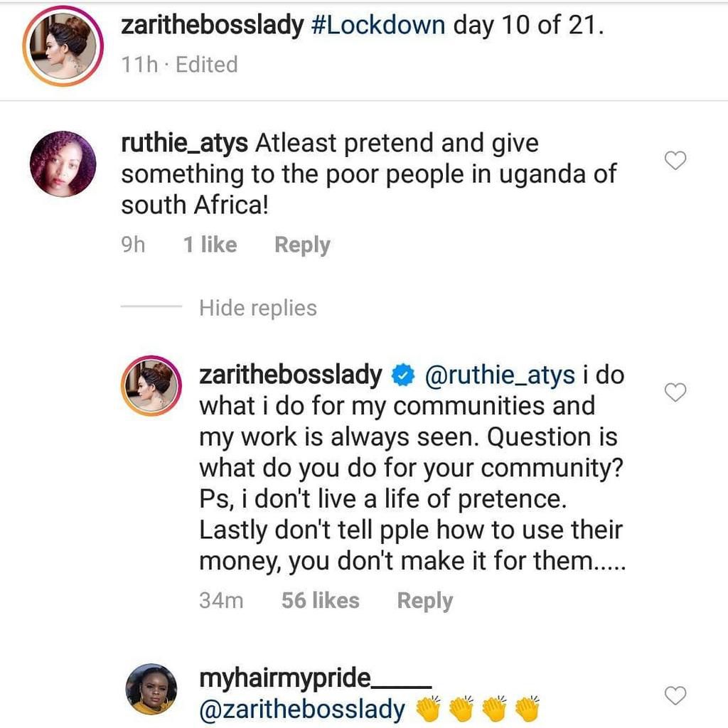728x728 pixels.
Task: Open zarithebosslady's avatar beside her reply
Action: click(x=152, y=386)
